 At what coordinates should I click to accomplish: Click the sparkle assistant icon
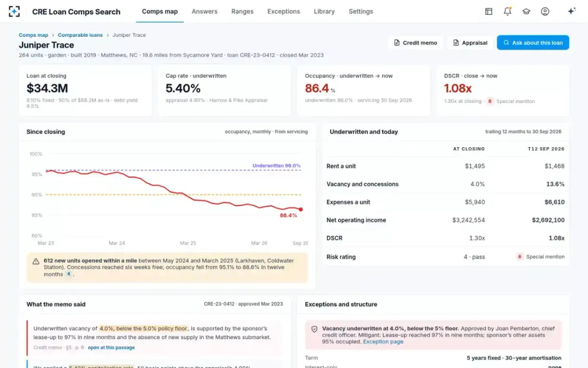571,11
